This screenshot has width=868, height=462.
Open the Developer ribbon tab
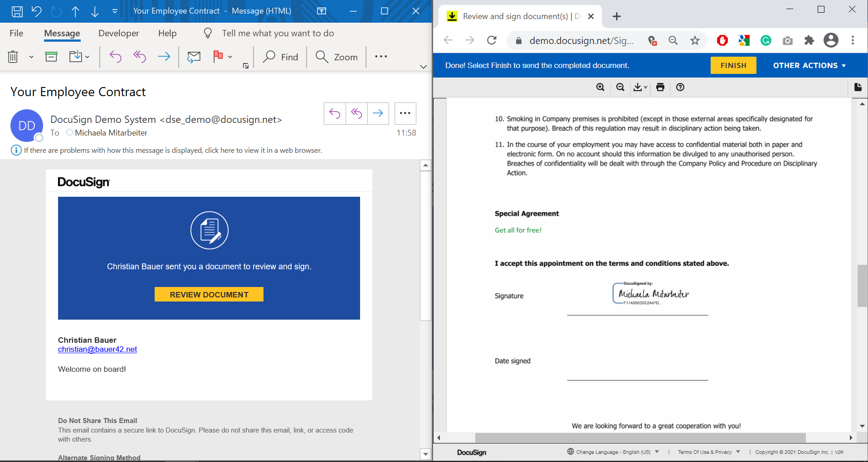(119, 33)
